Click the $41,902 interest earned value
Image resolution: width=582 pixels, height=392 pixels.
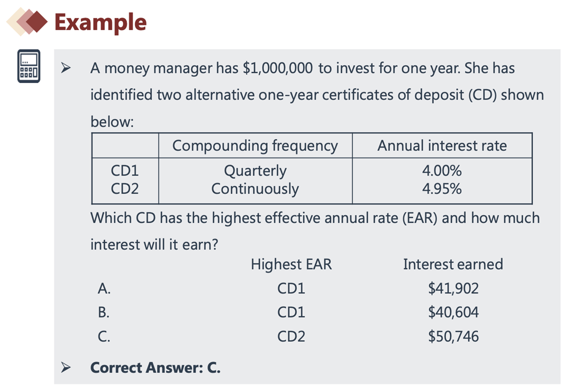click(x=453, y=288)
